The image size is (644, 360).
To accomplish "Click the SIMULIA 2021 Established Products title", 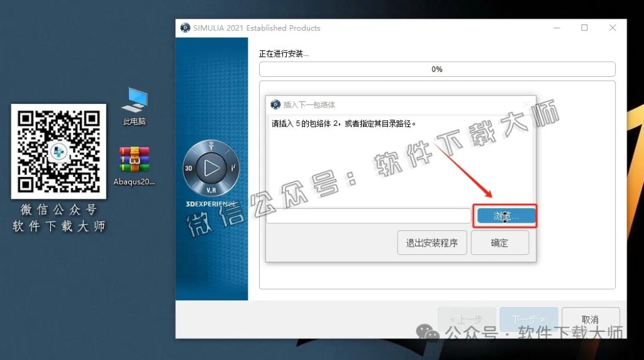I will pos(257,28).
